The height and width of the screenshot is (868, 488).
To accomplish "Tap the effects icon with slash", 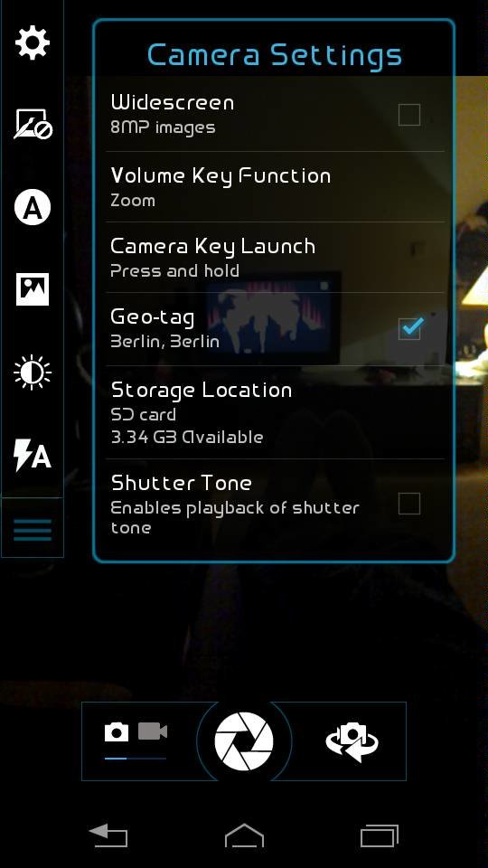I will pos(33,125).
